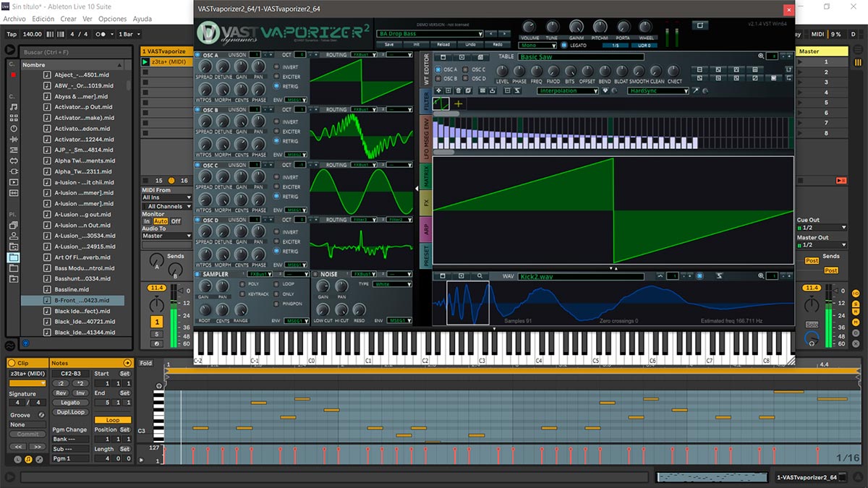Open the Crear menu

click(68, 19)
